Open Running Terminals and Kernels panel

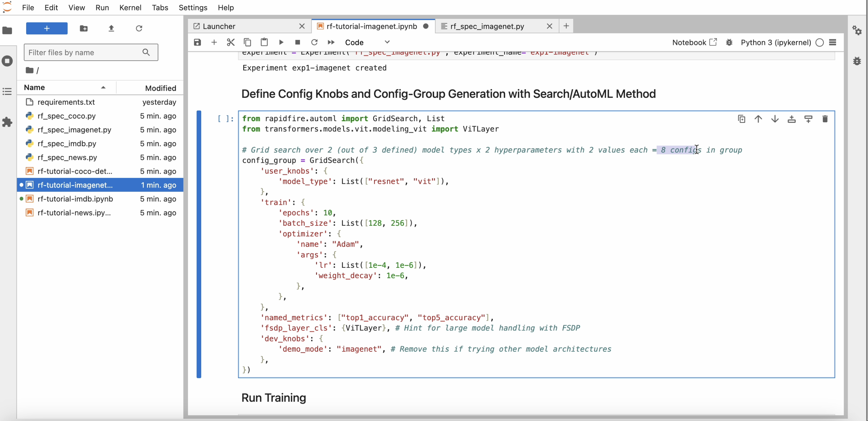click(x=7, y=61)
